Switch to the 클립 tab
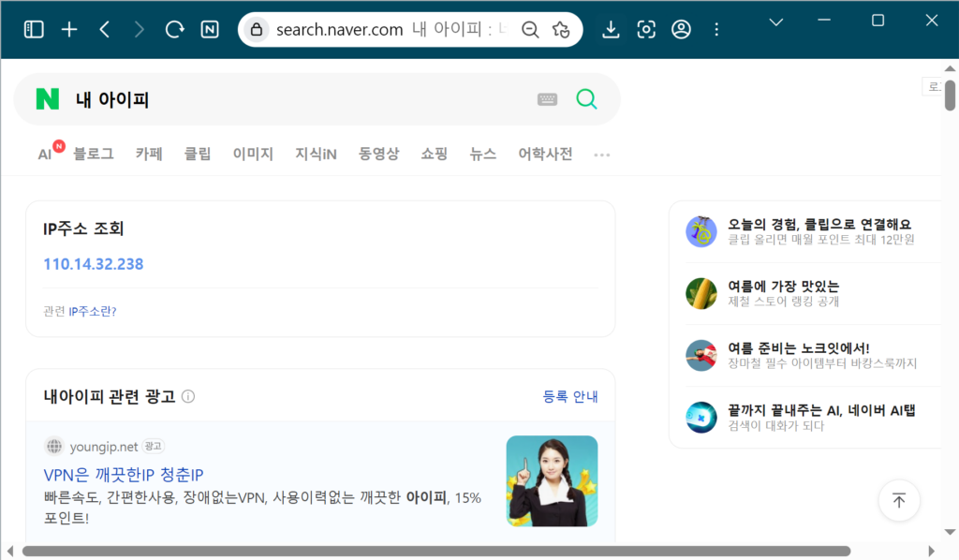The height and width of the screenshot is (560, 959). [x=198, y=154]
